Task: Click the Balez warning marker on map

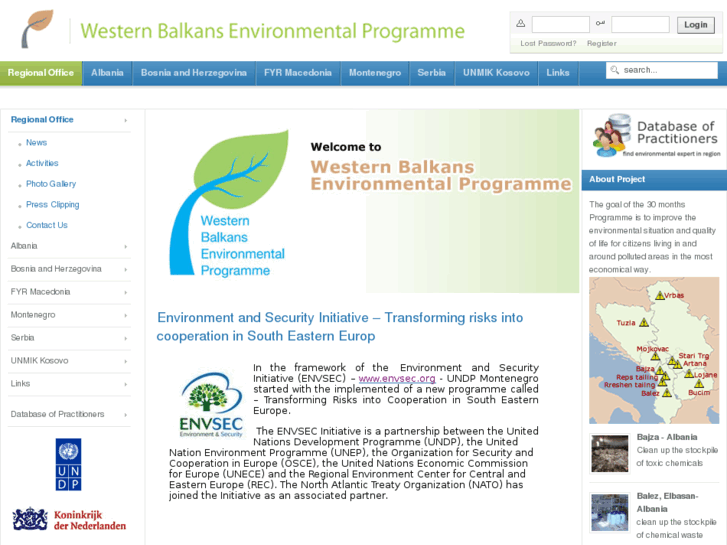Action: pyautogui.click(x=667, y=393)
